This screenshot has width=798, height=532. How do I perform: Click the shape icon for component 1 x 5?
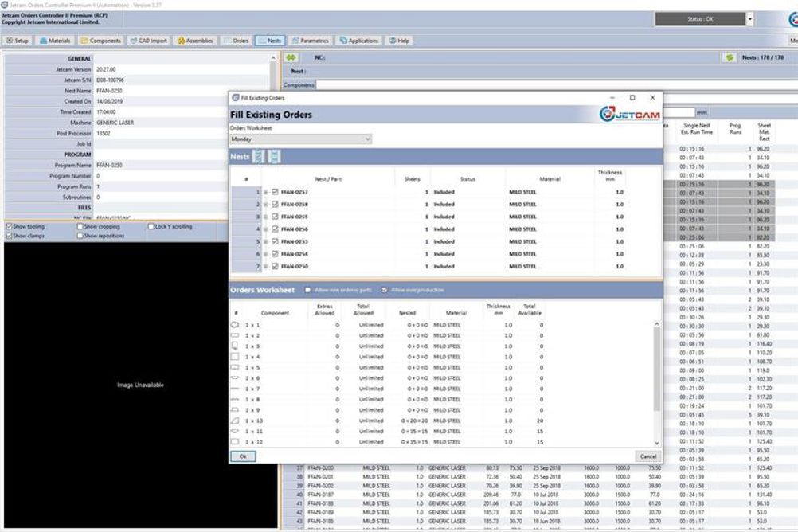coord(235,367)
